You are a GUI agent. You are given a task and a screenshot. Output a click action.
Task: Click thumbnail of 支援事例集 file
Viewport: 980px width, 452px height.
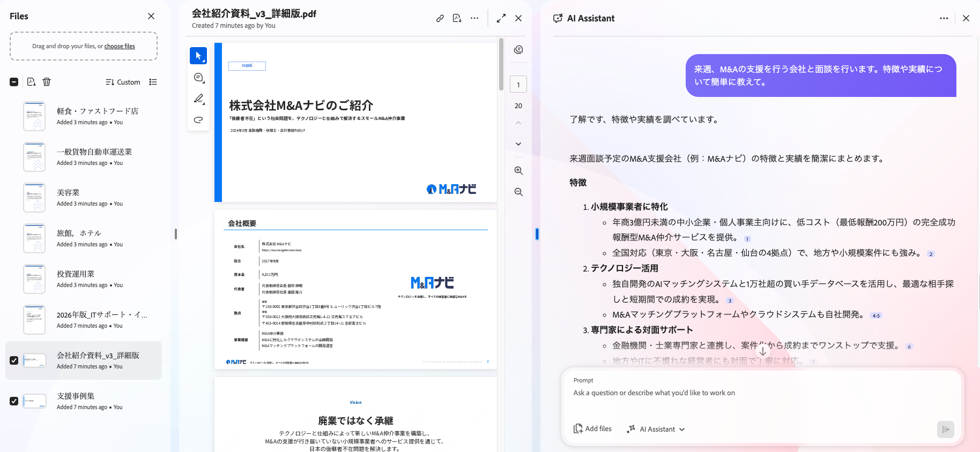pos(34,401)
